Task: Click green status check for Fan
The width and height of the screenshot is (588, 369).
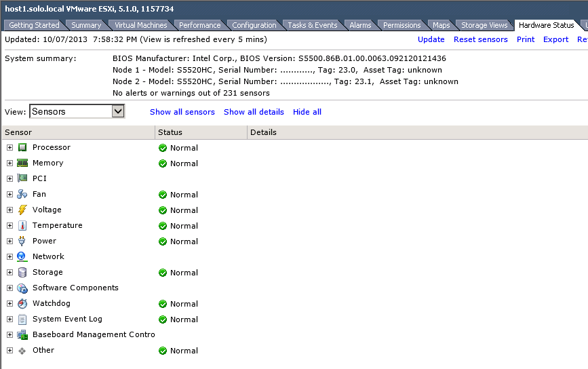Action: pos(163,195)
